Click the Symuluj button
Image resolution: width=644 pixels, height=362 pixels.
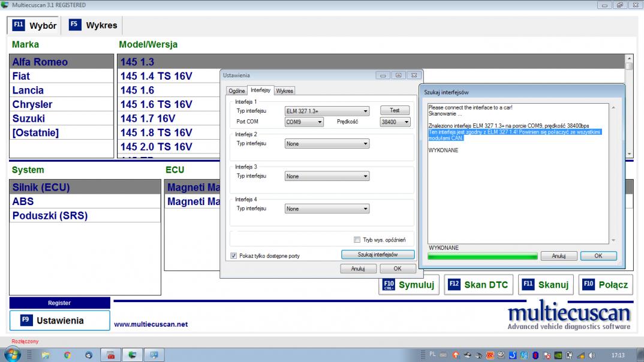[x=409, y=285]
